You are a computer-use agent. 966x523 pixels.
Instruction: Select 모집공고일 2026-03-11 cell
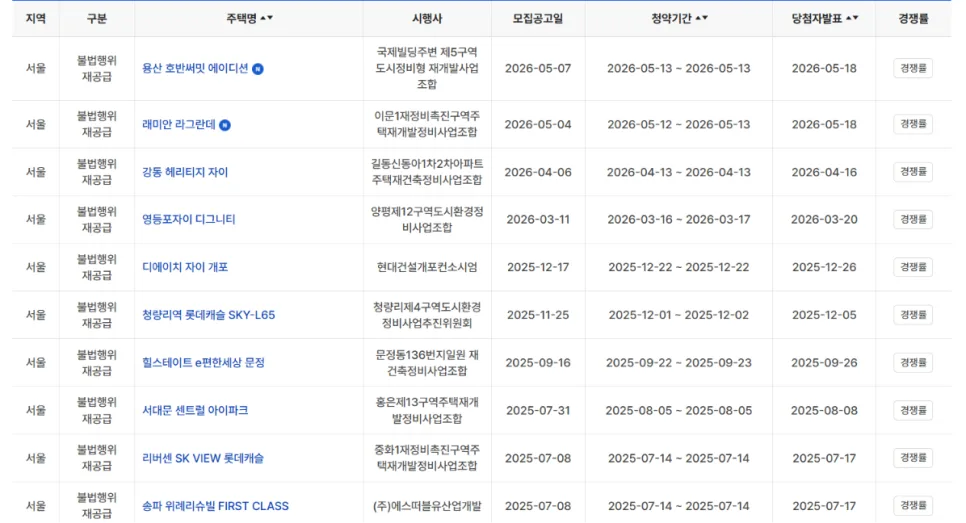pos(538,219)
